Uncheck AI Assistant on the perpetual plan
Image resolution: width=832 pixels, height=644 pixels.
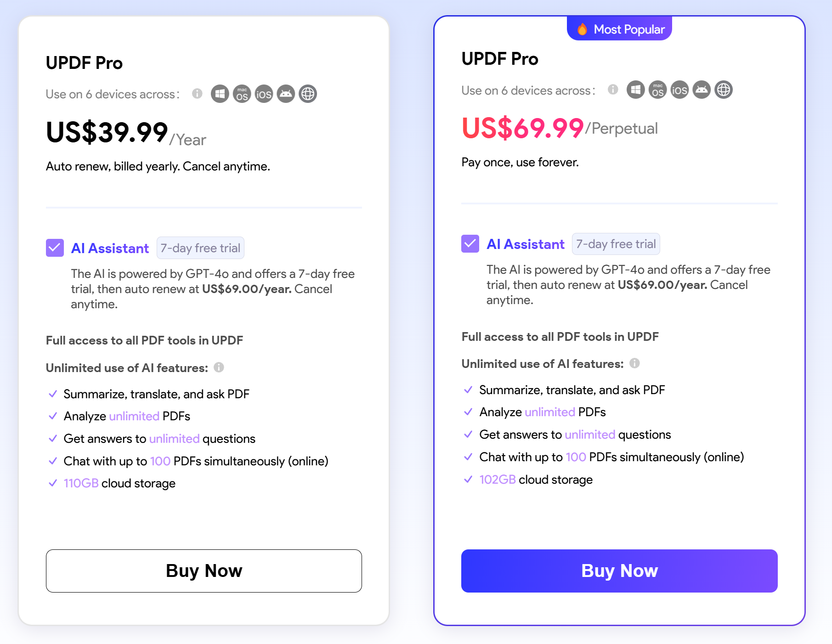click(x=470, y=244)
